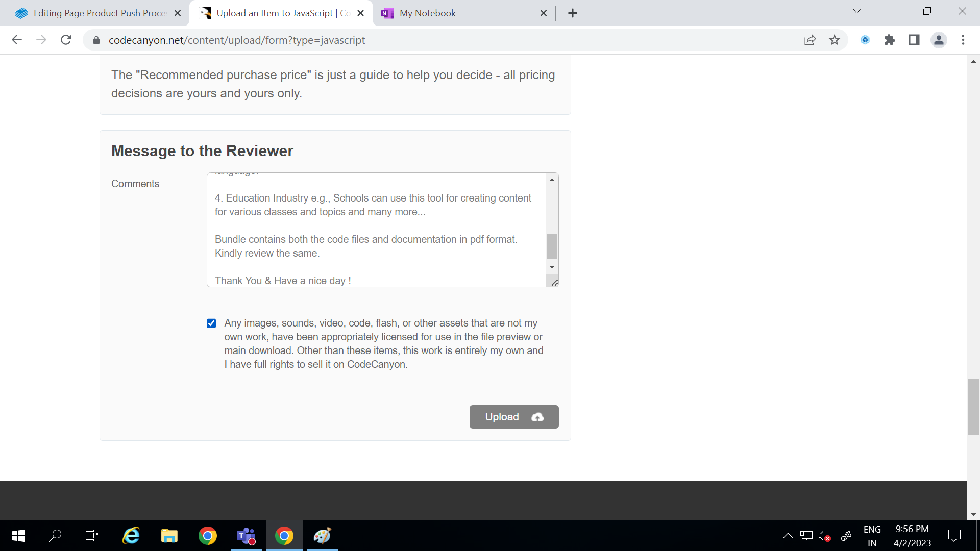
Task: Click the Comments box scroll up arrow
Action: 552,180
